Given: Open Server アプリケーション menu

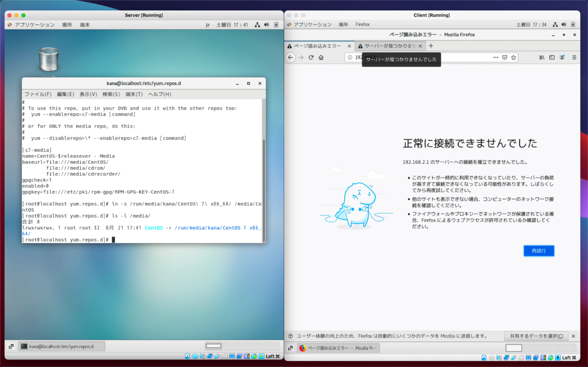Looking at the screenshot, I should click(x=31, y=24).
